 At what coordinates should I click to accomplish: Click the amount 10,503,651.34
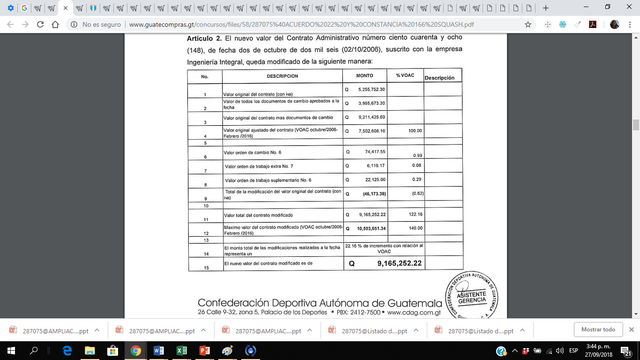click(x=371, y=229)
